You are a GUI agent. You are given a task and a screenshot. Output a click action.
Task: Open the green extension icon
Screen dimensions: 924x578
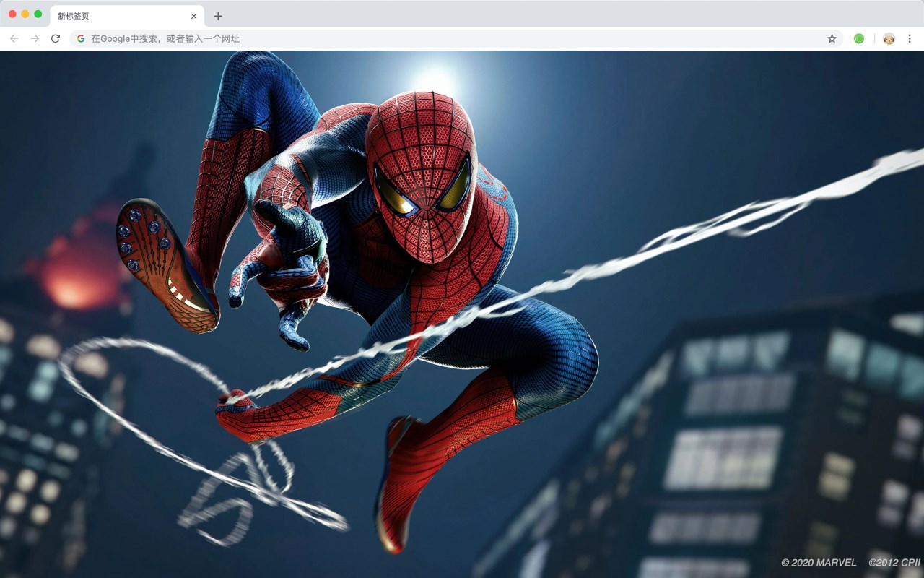pos(859,38)
